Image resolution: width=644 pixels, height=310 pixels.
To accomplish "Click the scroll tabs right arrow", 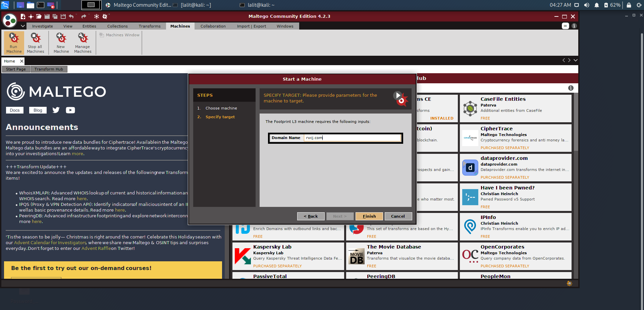I will point(570,60).
